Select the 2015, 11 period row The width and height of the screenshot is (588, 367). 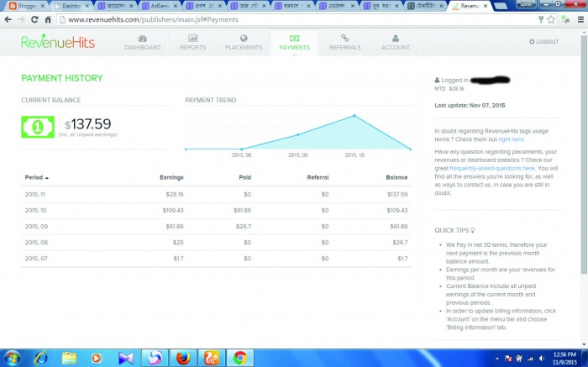point(216,194)
